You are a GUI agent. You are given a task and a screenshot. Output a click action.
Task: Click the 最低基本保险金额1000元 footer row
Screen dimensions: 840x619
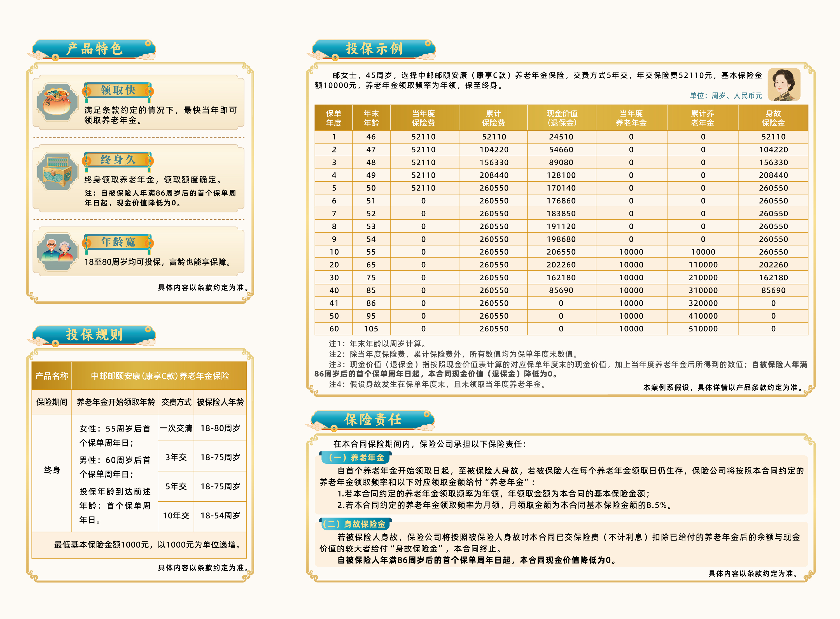point(139,545)
